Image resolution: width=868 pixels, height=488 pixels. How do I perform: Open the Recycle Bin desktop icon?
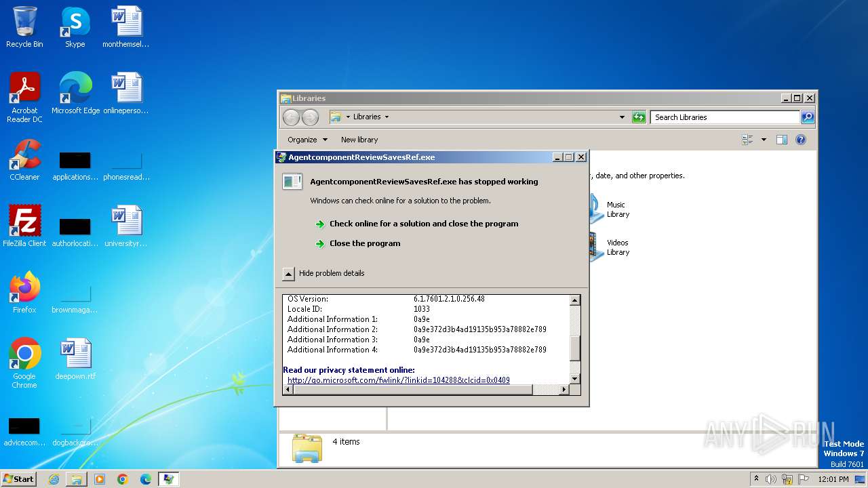(24, 27)
